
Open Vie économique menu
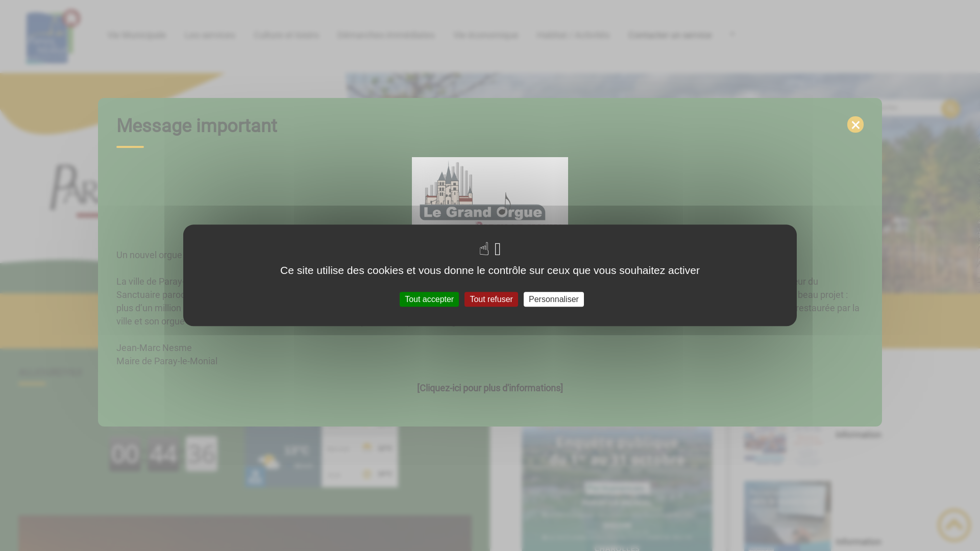485,35
